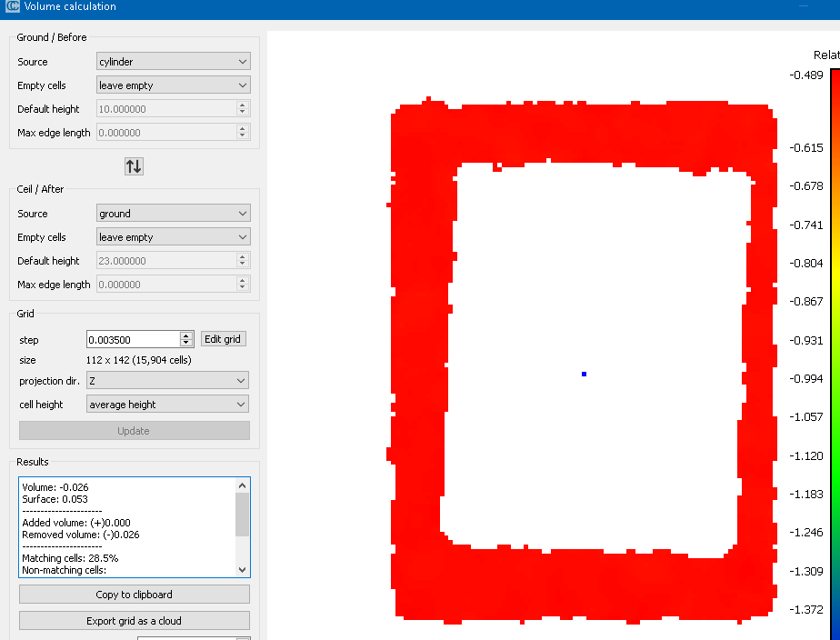Open the Ground empty cells dropdown
The image size is (840, 640).
click(x=173, y=85)
